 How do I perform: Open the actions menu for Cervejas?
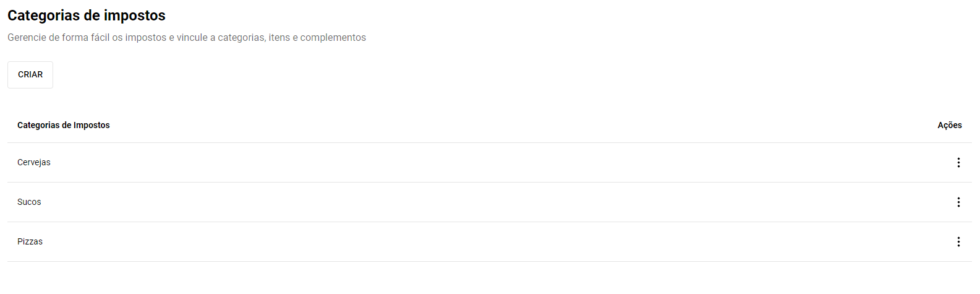click(958, 163)
